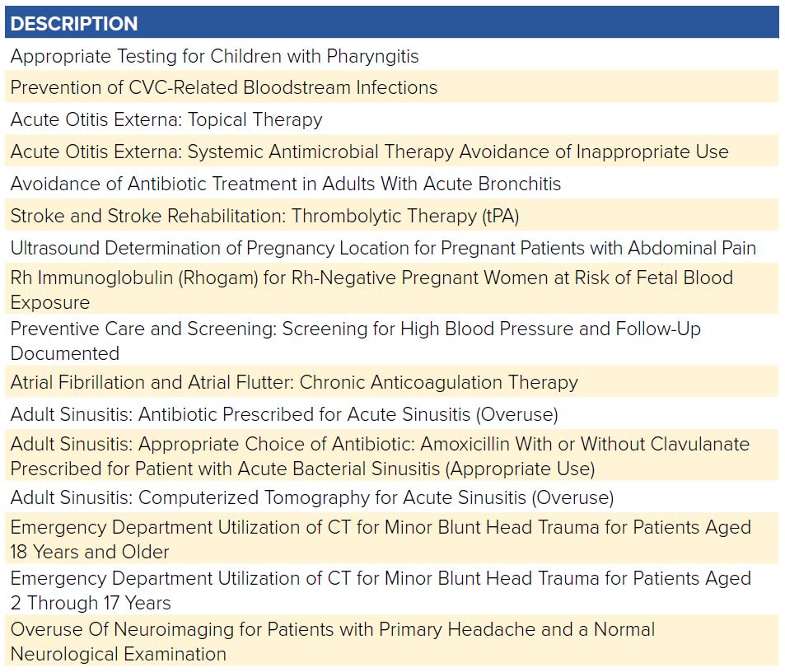Click CT Head Trauma 2 Through 17 Years row
The height and width of the screenshot is (672, 785).
[392, 590]
